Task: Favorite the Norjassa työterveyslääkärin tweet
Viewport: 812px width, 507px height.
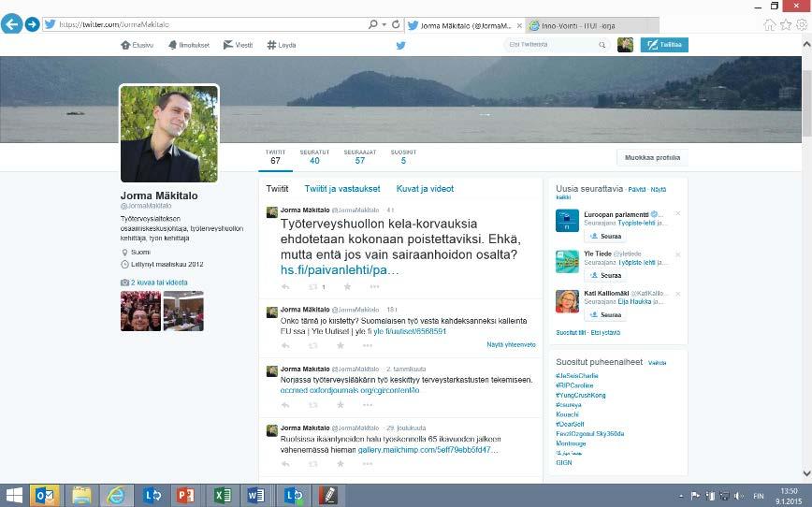Action: pos(341,404)
